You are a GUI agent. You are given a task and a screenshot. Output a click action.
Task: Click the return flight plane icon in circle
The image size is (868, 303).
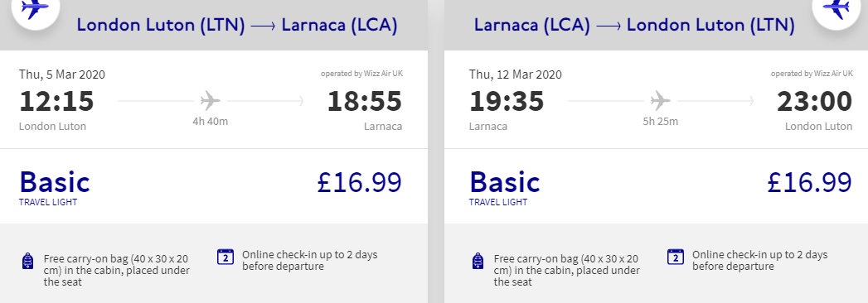click(836, 9)
